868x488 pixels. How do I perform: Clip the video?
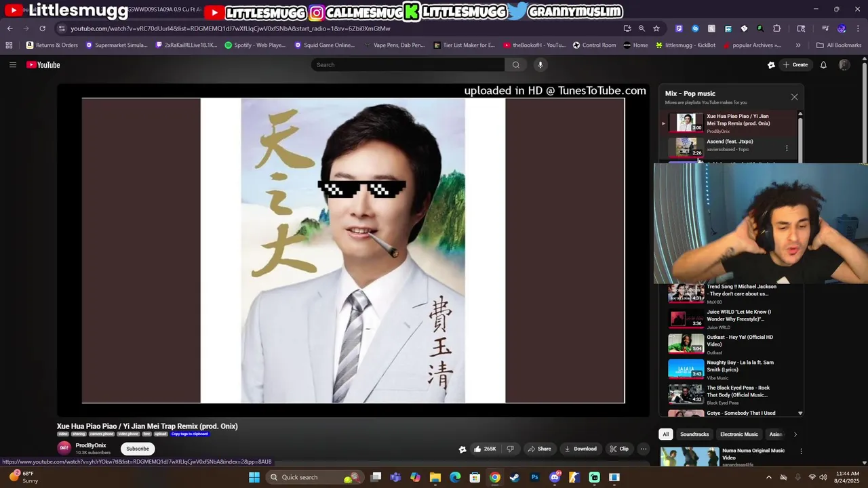coord(618,449)
